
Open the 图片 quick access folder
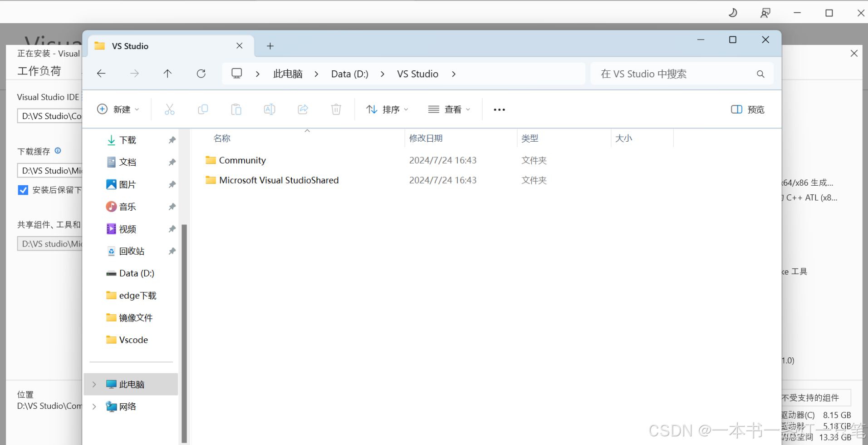[x=128, y=184]
